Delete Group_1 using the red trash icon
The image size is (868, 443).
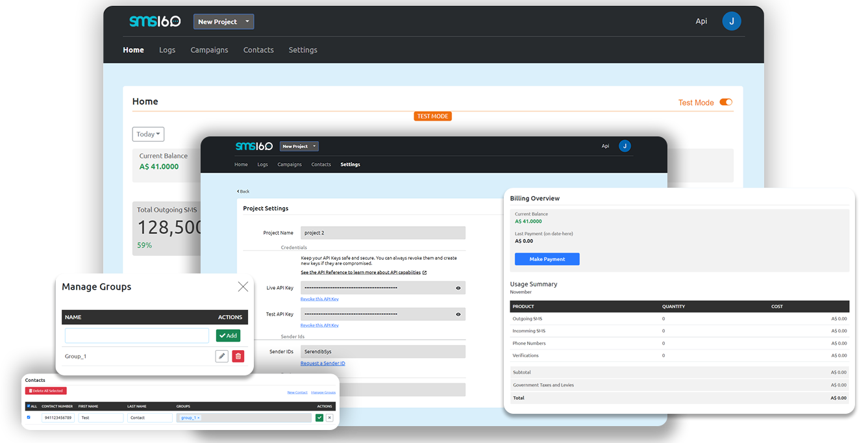tap(238, 356)
